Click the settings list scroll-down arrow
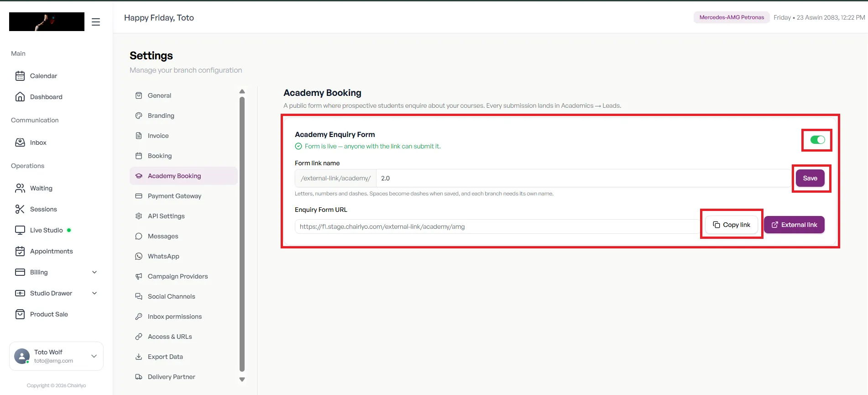The image size is (868, 395). pos(242,379)
